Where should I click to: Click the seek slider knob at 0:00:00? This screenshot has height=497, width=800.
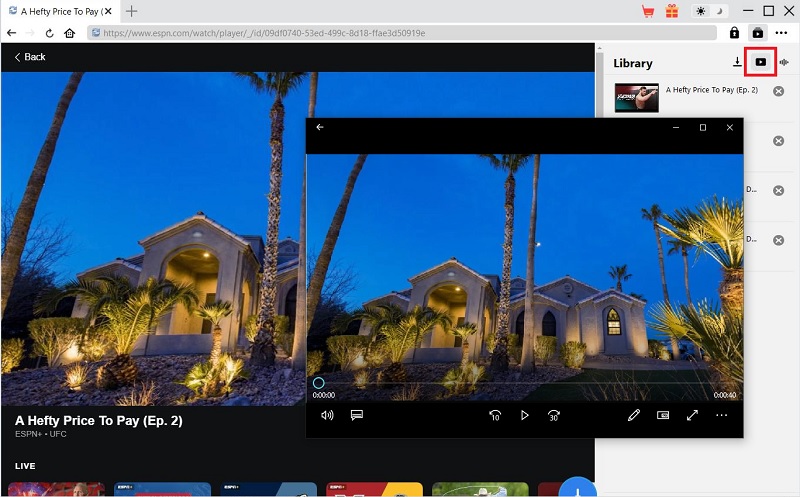(318, 383)
